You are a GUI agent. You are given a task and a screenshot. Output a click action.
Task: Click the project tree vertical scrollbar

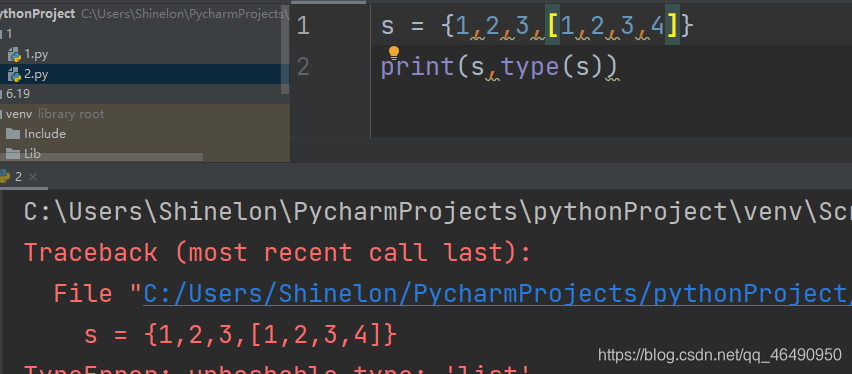pyautogui.click(x=285, y=50)
